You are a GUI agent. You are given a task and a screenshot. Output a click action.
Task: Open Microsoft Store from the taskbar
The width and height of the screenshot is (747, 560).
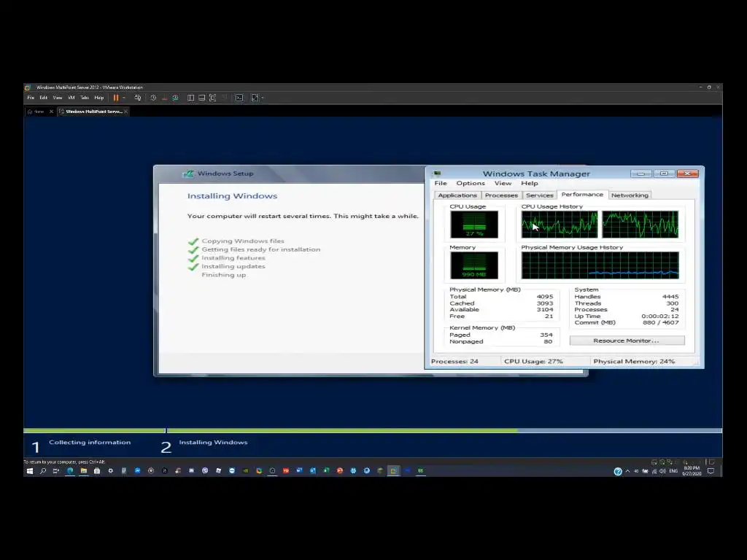tap(97, 471)
